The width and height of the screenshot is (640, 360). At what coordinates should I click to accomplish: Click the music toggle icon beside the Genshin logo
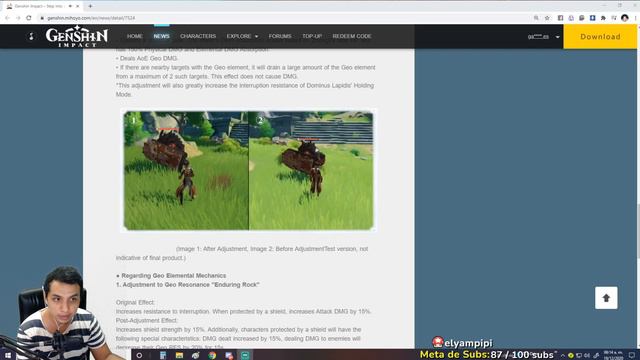coord(31,36)
